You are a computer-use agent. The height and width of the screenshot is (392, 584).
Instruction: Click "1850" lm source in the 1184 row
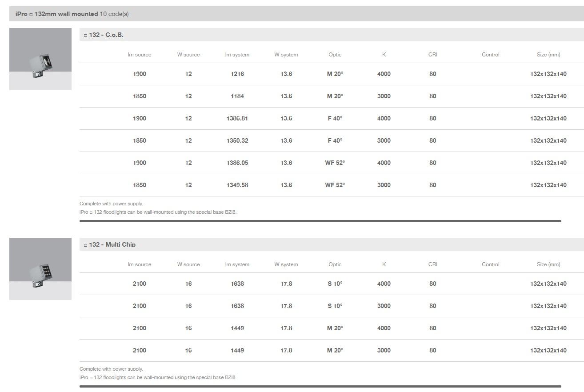tap(140, 96)
